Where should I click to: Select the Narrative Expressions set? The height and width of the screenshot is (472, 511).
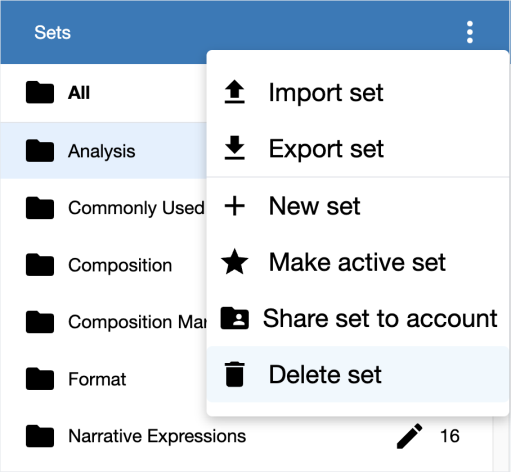(246, 436)
